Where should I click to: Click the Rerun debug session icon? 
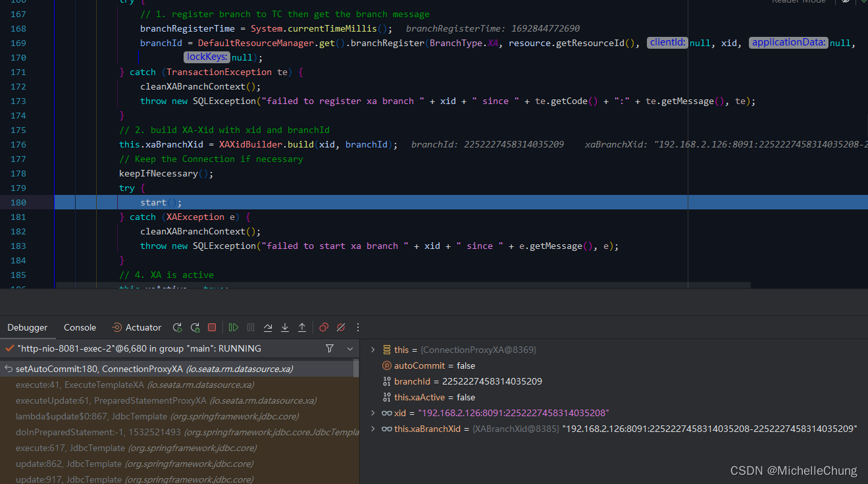(x=178, y=327)
